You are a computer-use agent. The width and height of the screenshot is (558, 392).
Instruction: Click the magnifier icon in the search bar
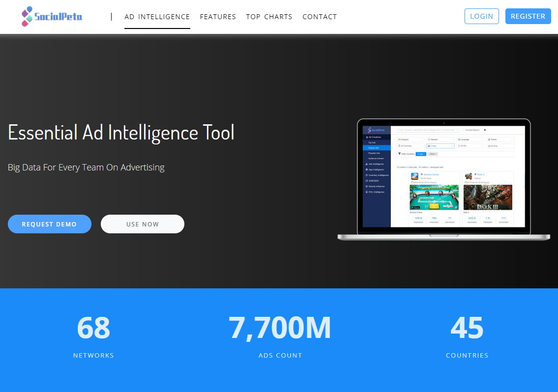[x=457, y=130]
